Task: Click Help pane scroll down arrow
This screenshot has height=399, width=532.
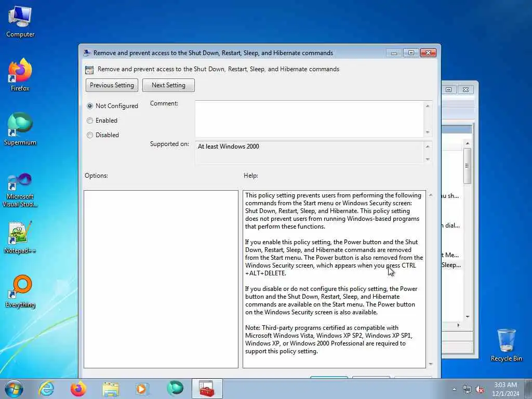Action: (431, 364)
